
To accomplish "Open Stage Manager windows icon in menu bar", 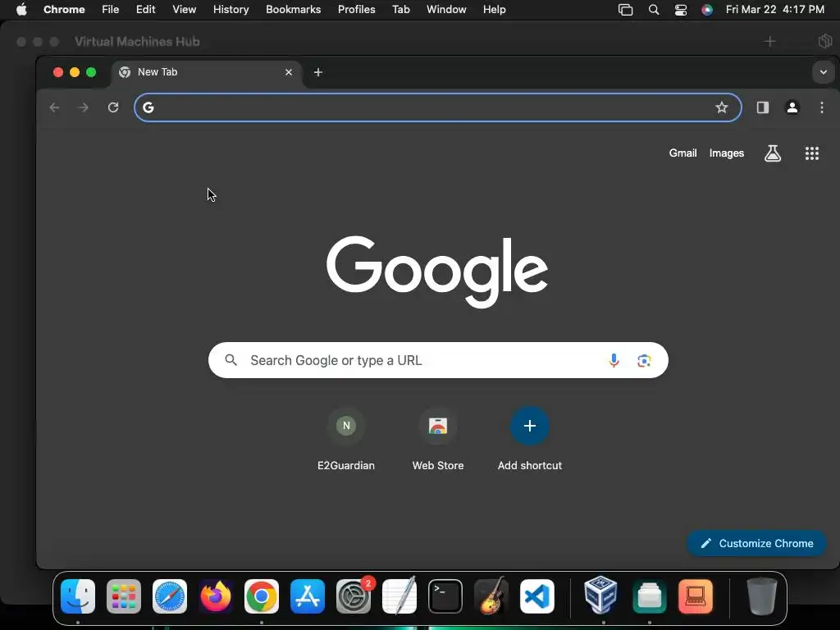I will click(x=625, y=10).
